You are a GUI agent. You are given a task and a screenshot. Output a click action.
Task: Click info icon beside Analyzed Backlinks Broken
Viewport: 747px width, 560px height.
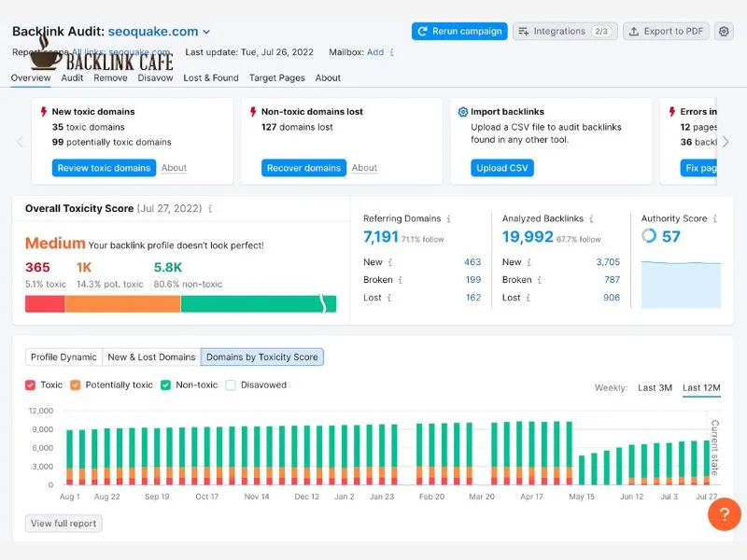pyautogui.click(x=540, y=280)
